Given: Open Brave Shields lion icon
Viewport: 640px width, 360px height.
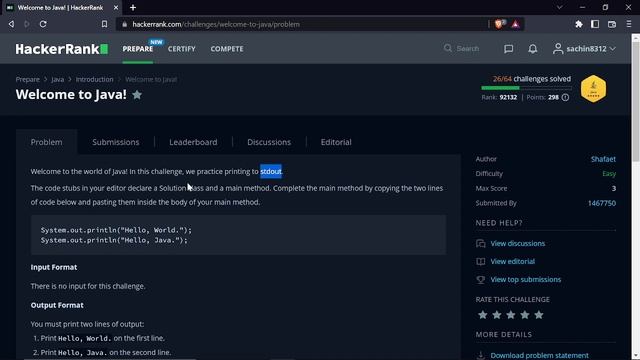Looking at the screenshot, I should pos(499,24).
